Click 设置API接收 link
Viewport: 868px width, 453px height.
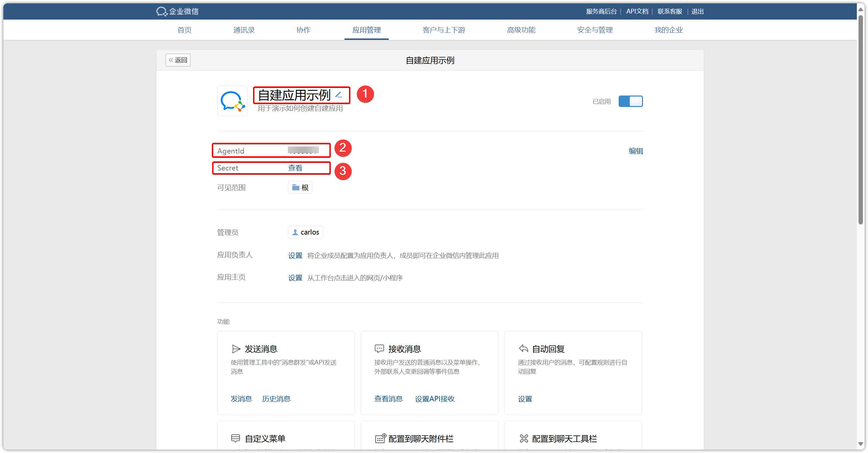435,399
